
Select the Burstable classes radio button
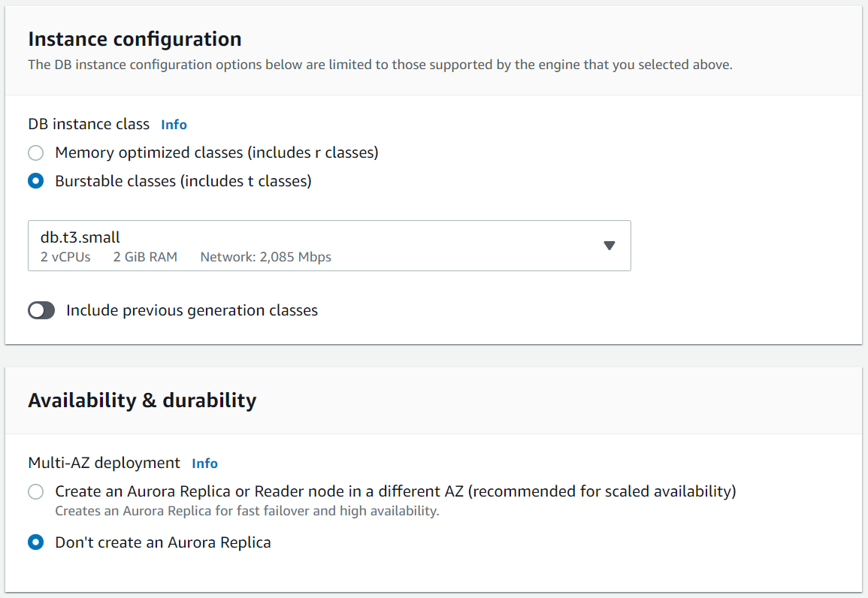35,182
